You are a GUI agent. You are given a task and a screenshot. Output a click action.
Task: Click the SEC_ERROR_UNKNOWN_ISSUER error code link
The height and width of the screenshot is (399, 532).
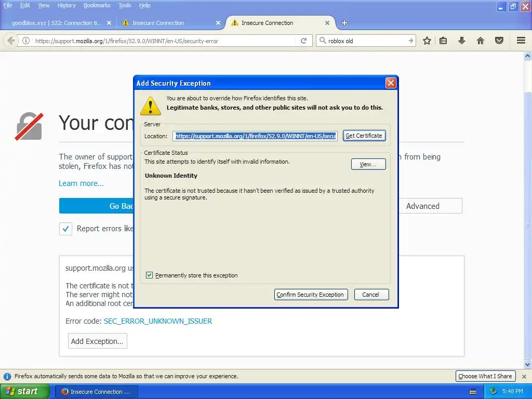(158, 321)
